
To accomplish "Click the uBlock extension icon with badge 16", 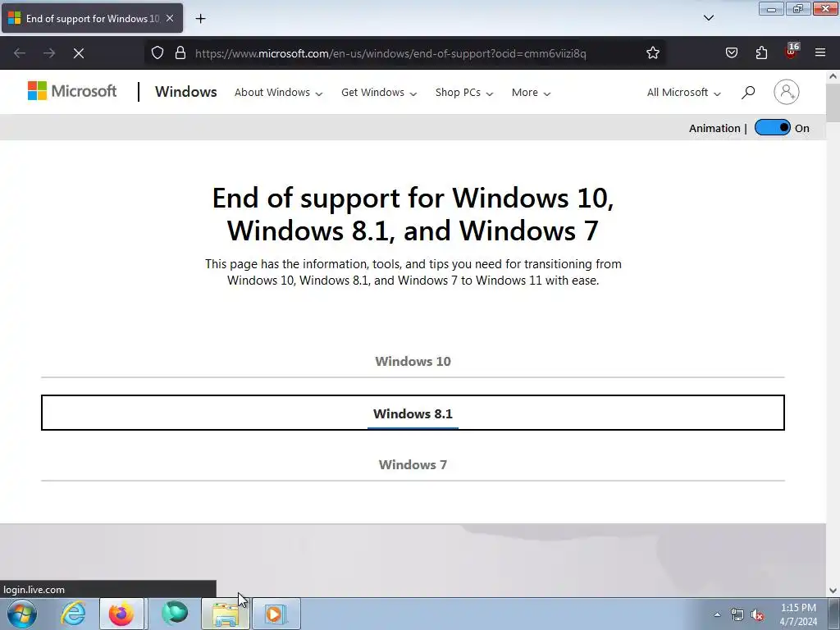I will coord(792,52).
